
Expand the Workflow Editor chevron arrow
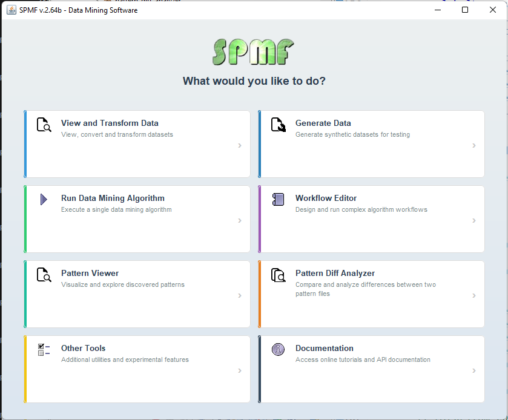coord(474,221)
